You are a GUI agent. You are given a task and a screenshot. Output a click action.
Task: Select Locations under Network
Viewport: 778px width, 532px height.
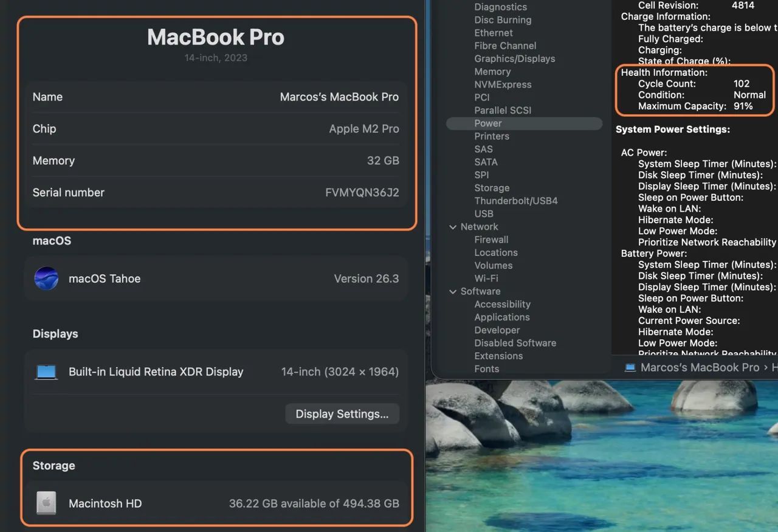[x=496, y=252]
